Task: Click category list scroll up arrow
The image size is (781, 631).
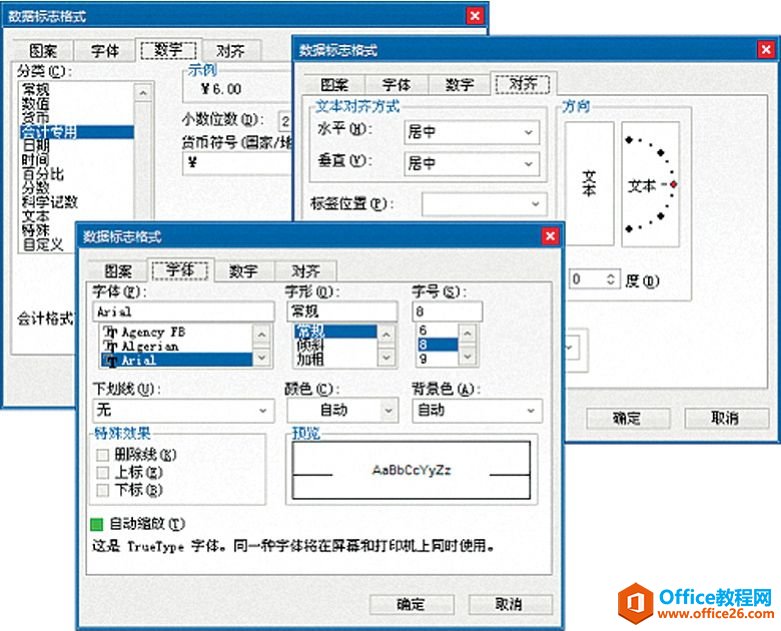Action: coord(142,93)
